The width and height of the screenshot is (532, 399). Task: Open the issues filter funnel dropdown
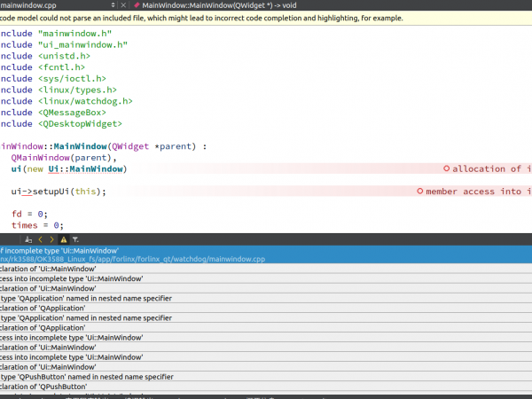[75, 239]
